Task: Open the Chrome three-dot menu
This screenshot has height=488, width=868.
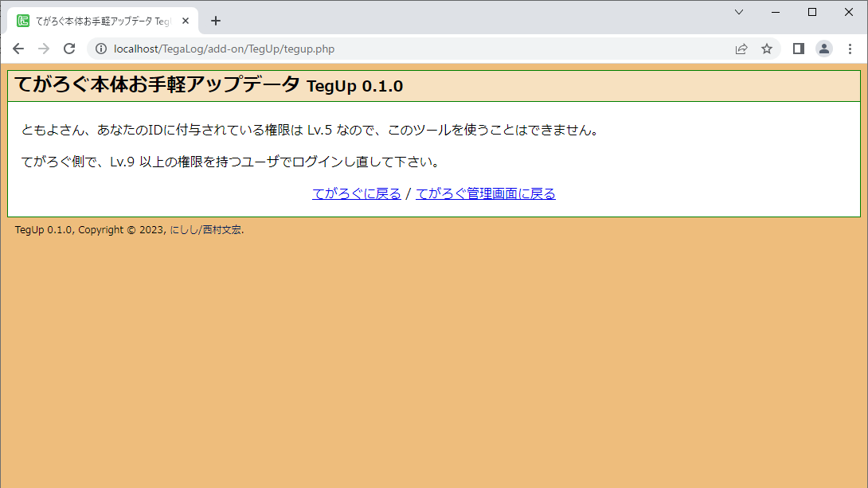Action: point(850,49)
